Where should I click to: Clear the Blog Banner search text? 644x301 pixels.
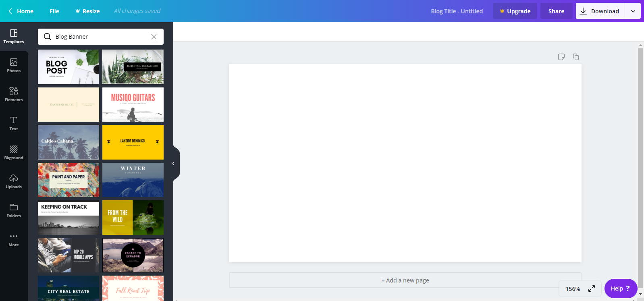point(154,37)
